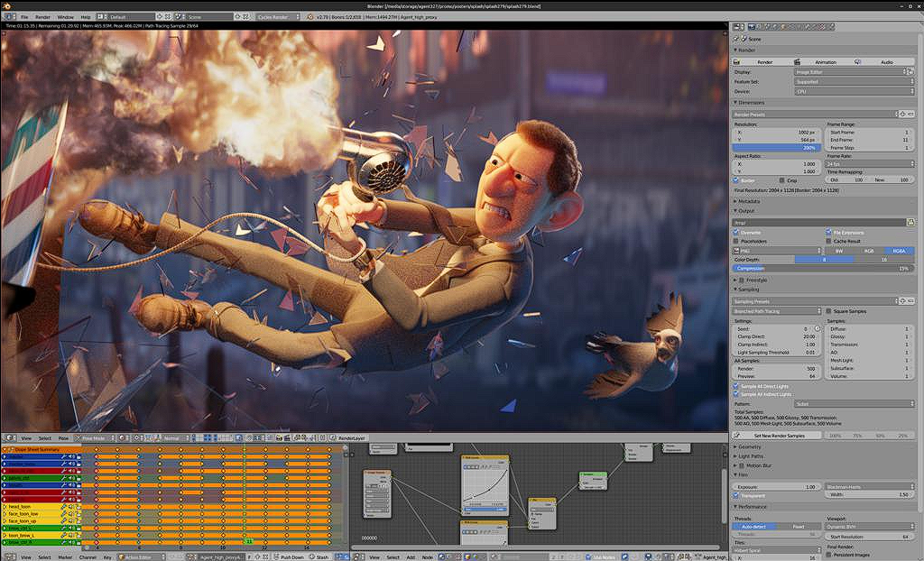Adjust the Compression slider
924x561 pixels.
point(823,269)
